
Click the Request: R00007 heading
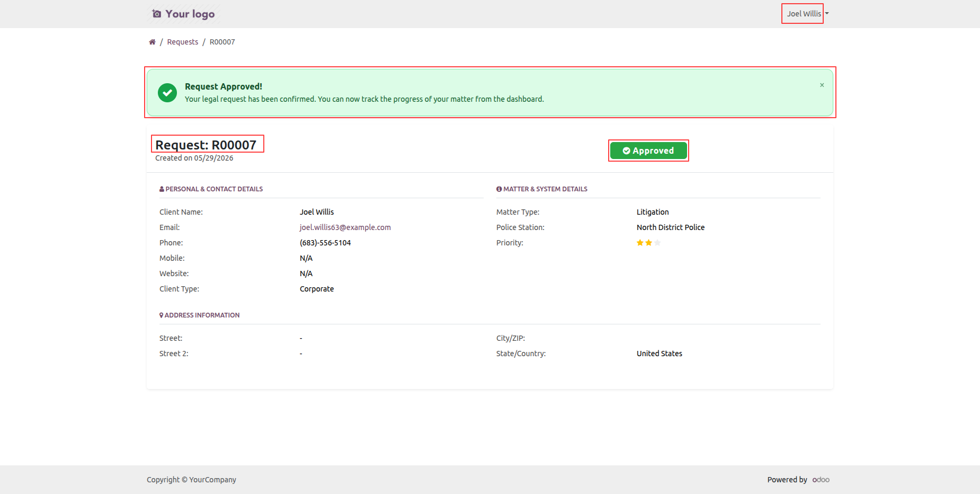click(206, 145)
